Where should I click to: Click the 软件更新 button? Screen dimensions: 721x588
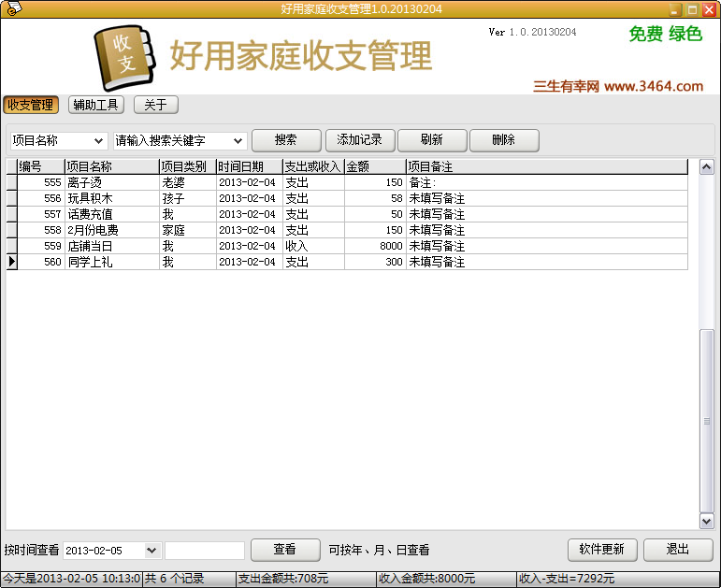click(x=602, y=550)
